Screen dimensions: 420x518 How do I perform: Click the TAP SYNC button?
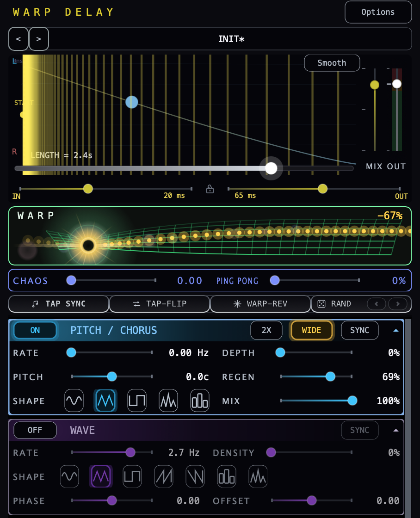pos(59,303)
